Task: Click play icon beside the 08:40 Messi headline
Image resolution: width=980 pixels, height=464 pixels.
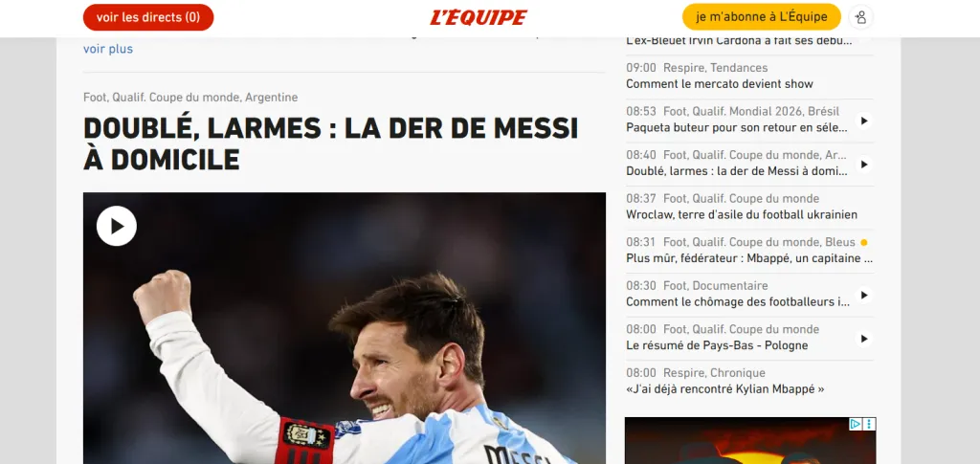Action: coord(864,165)
